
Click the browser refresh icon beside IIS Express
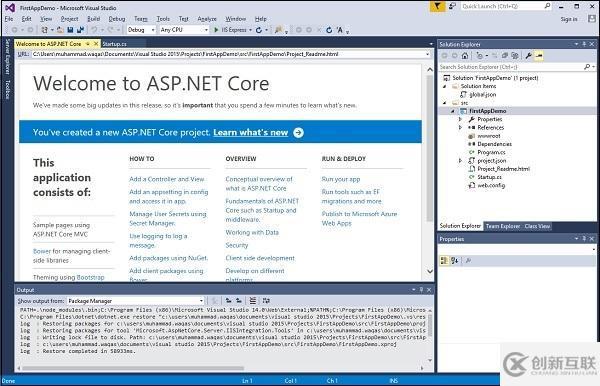pos(259,30)
